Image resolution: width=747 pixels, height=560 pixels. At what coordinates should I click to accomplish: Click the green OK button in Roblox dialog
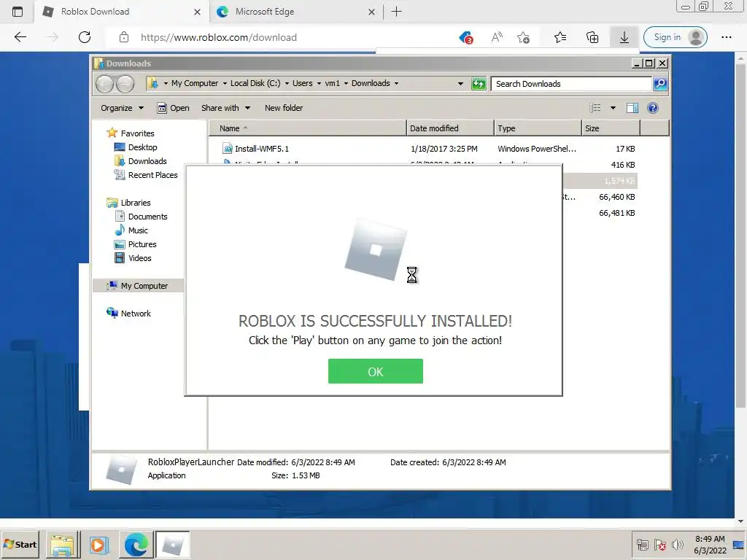pyautogui.click(x=376, y=371)
